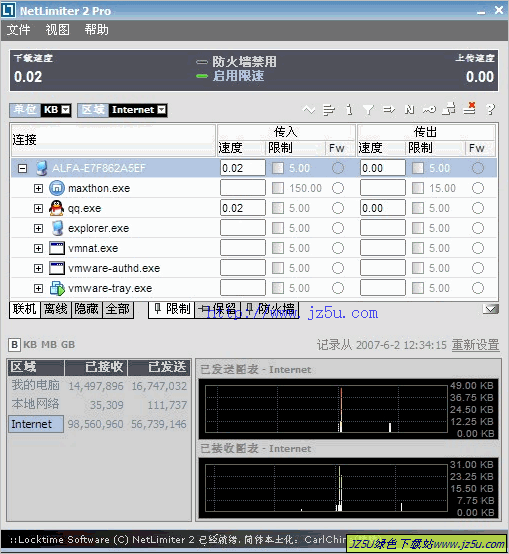Click the sent chart for Internet
Image resolution: width=509 pixels, height=554 pixels.
(348, 409)
